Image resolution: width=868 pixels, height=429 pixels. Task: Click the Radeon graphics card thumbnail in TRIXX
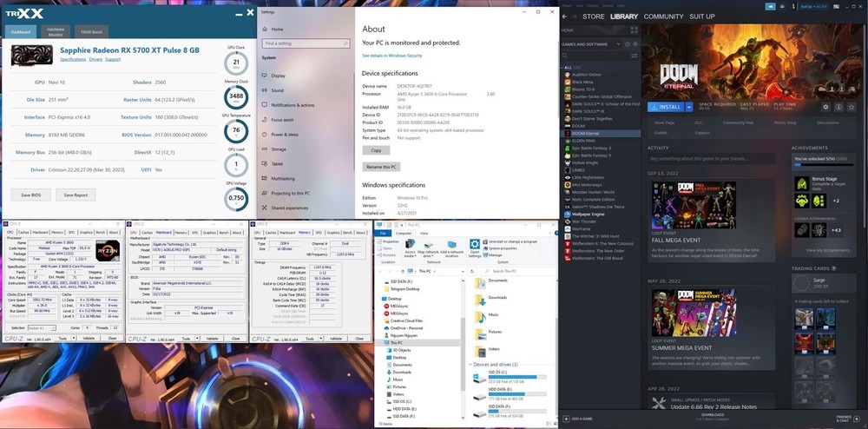tap(32, 54)
